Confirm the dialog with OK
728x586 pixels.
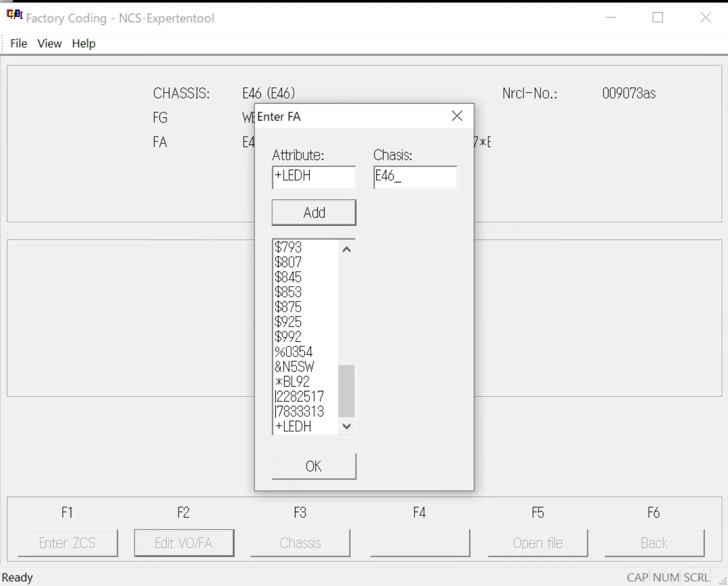coord(314,466)
